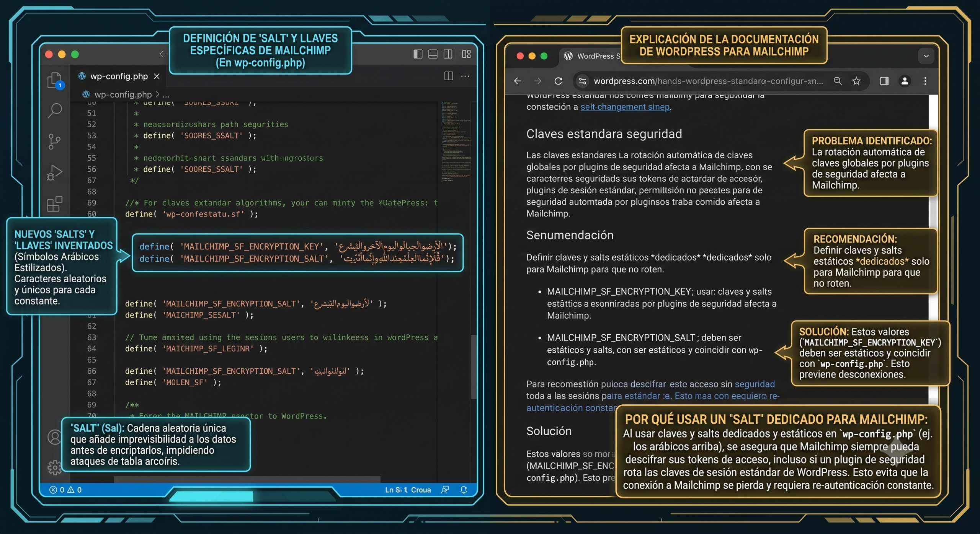View site information icon in address bar
The width and height of the screenshot is (980, 534).
[583, 81]
